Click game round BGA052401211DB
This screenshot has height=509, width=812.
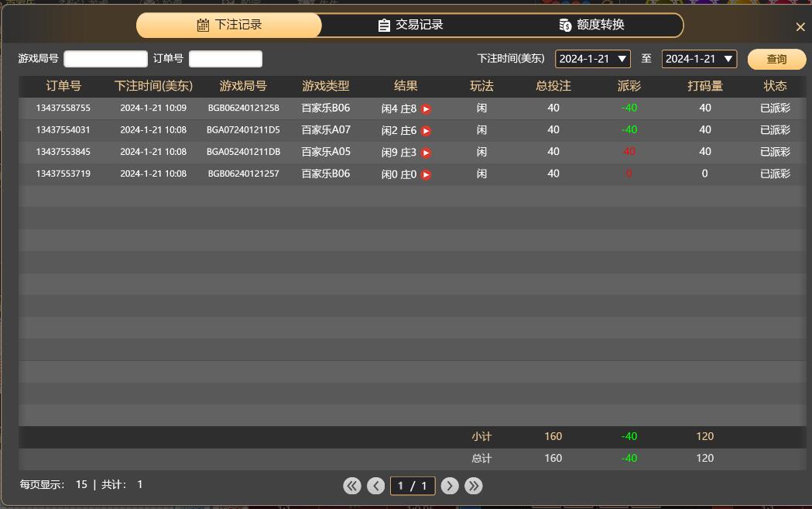click(x=243, y=151)
